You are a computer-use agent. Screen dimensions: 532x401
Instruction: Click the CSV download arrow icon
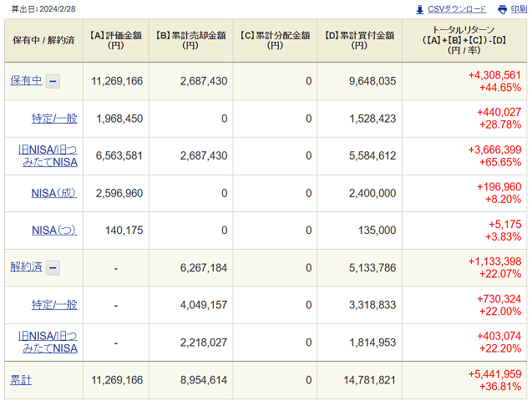419,9
